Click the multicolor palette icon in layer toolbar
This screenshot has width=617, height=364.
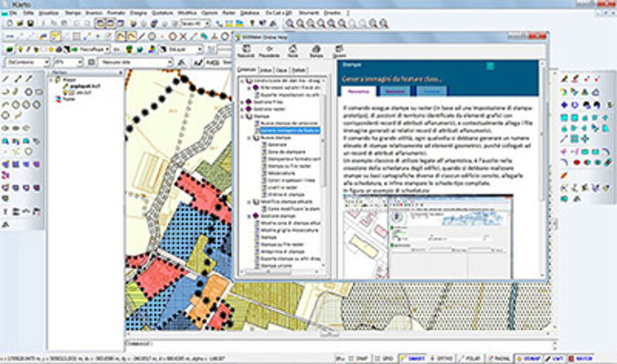click(x=152, y=49)
